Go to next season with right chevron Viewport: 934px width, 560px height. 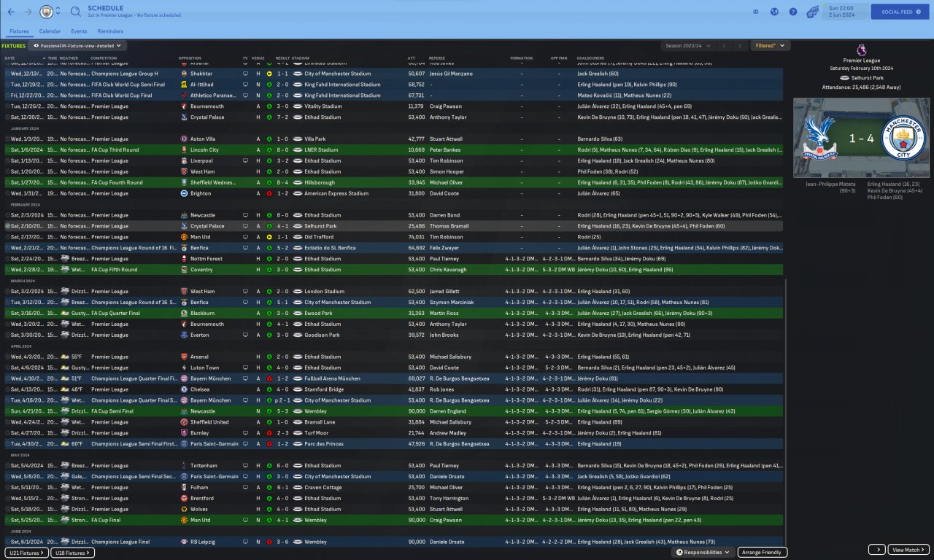[x=740, y=45]
